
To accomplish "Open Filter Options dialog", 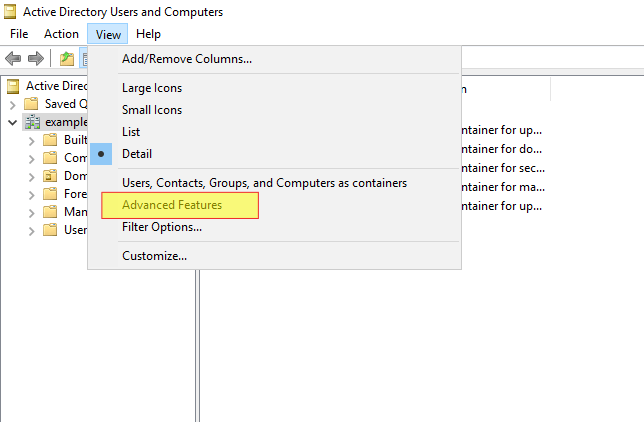I will (274, 227).
